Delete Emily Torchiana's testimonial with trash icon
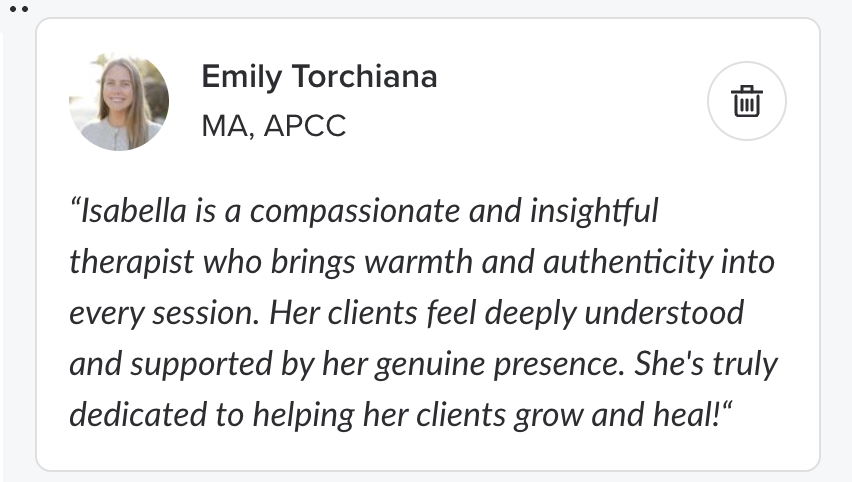852x482 pixels. [x=746, y=101]
